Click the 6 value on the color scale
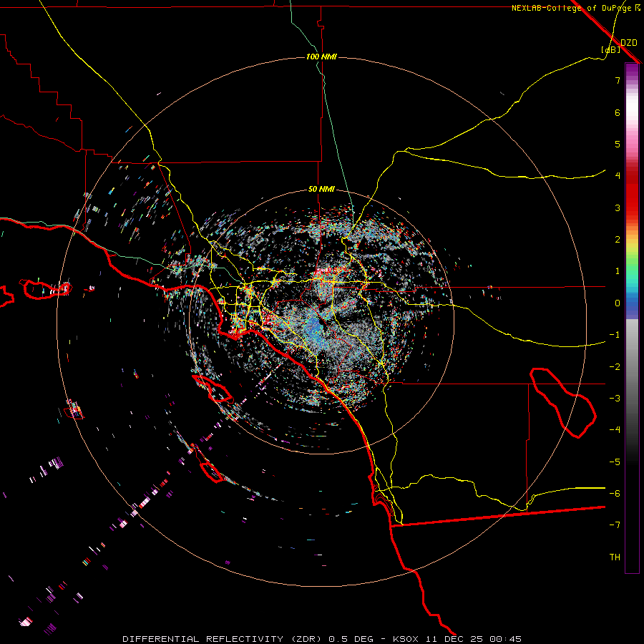Image resolution: width=644 pixels, height=644 pixels. (x=618, y=112)
